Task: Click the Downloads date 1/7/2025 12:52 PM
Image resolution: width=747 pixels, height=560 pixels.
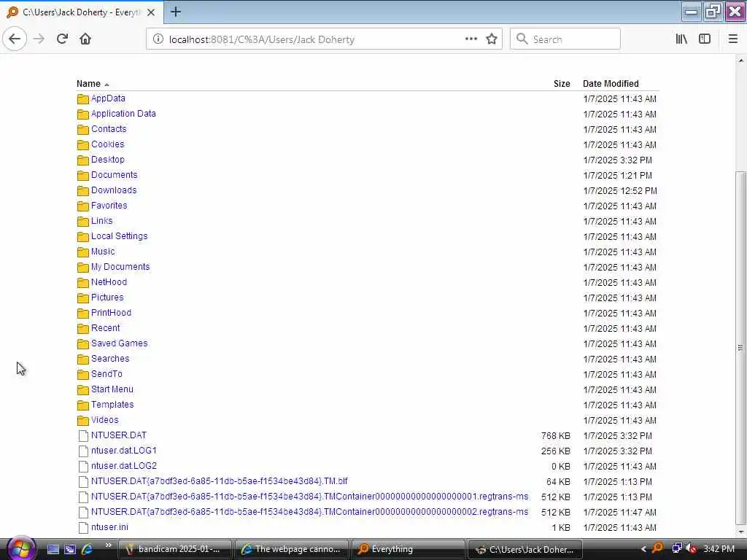Action: (620, 190)
